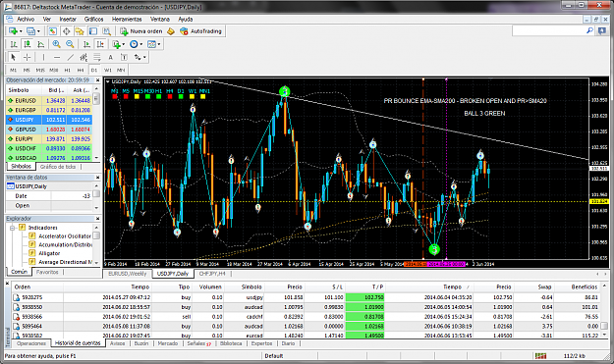Open the periods clock dropdown

coord(136,44)
